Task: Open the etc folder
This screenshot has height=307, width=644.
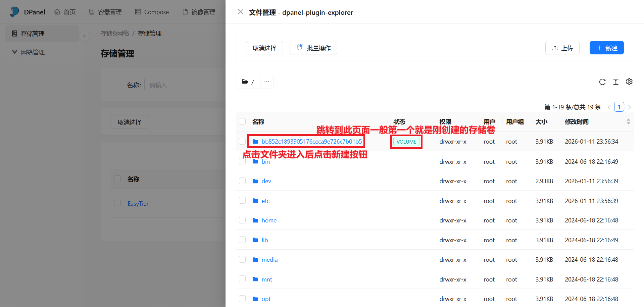Action: 265,201
